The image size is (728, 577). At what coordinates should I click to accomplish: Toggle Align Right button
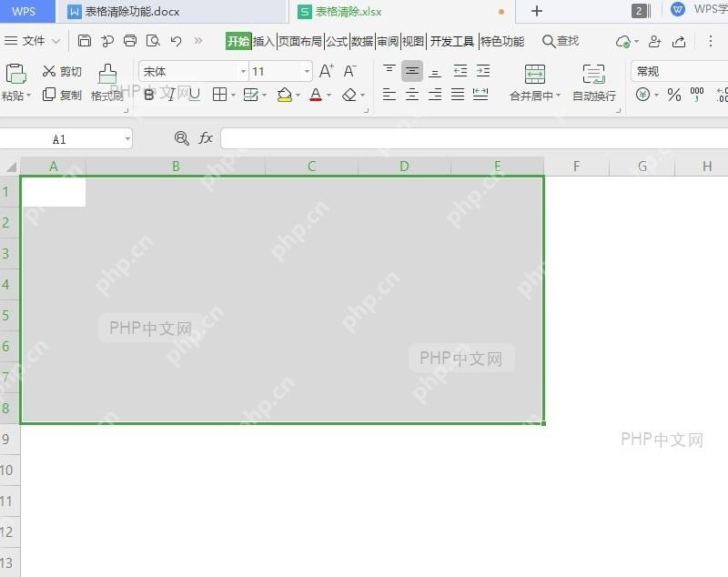(435, 95)
